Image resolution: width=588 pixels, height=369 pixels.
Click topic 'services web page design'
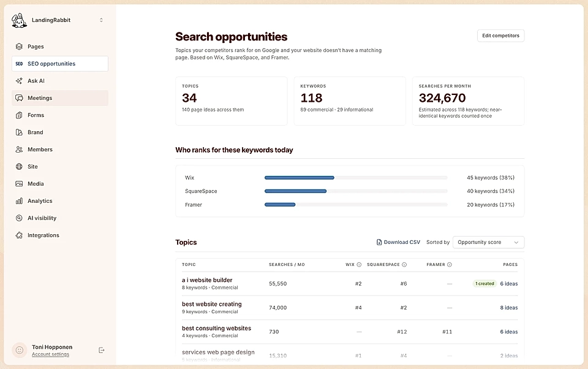point(218,352)
